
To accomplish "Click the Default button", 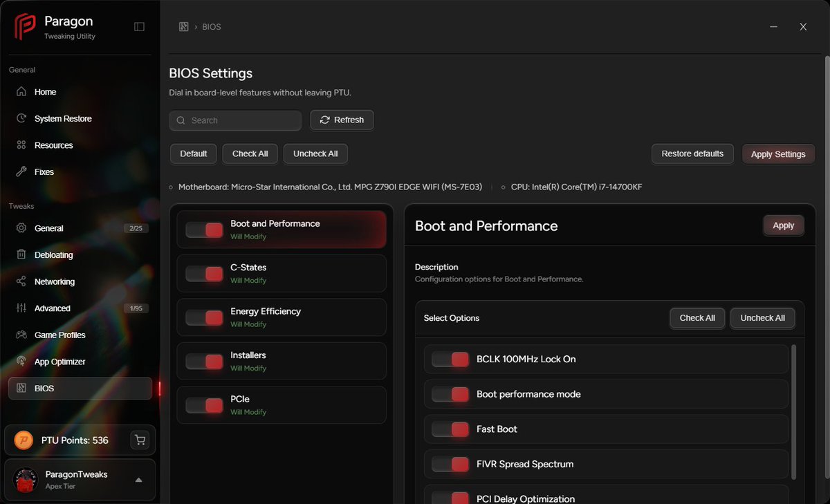I will pos(194,153).
